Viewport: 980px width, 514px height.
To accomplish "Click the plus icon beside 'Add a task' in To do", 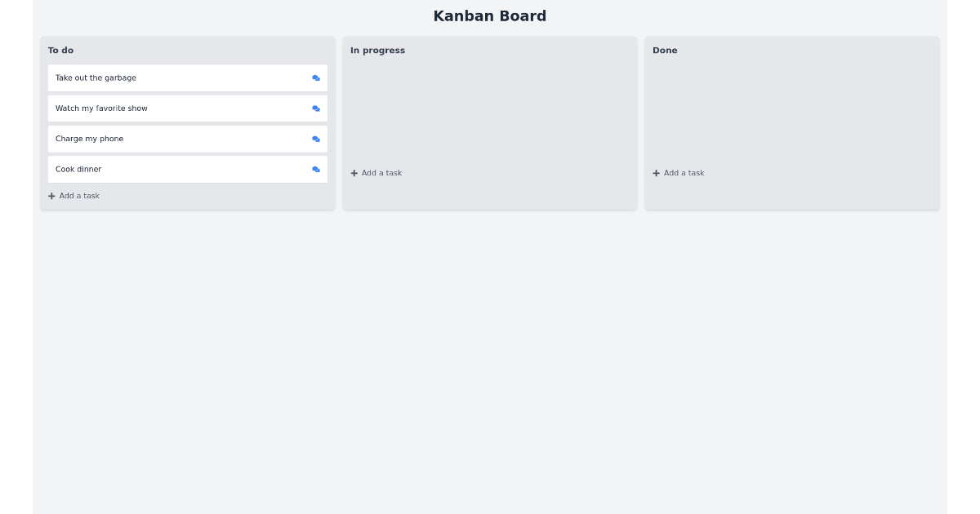I will tap(51, 195).
